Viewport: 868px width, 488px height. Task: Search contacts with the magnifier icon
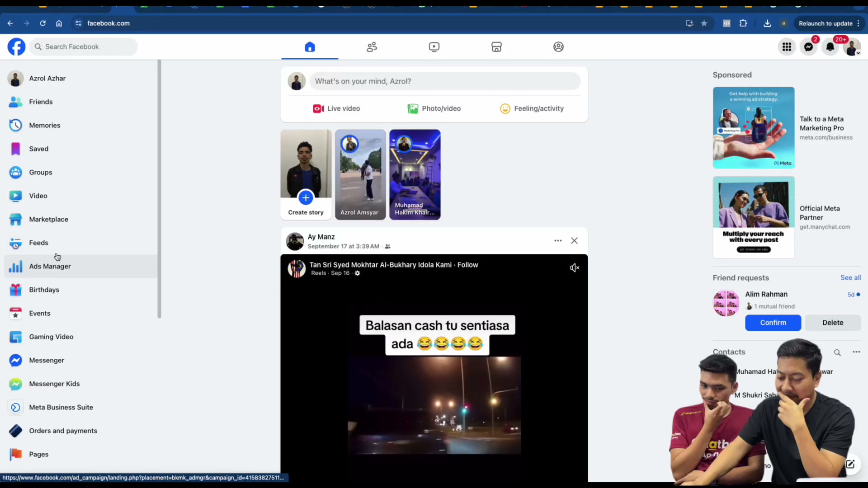(837, 352)
